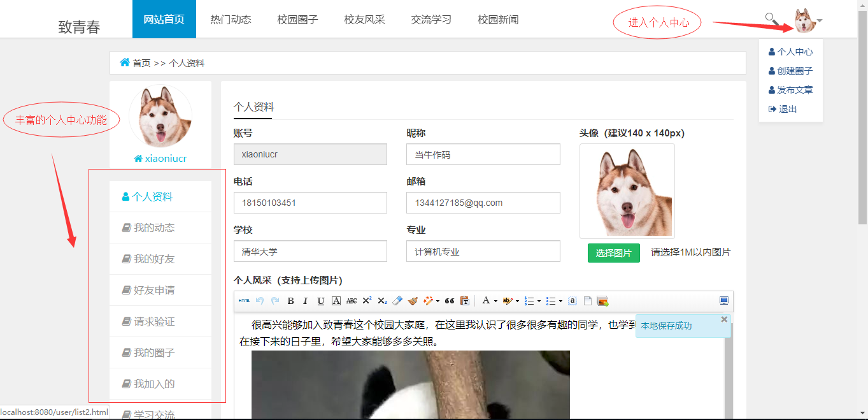
Task: Click the user avatar in the top bar
Action: coord(804,20)
